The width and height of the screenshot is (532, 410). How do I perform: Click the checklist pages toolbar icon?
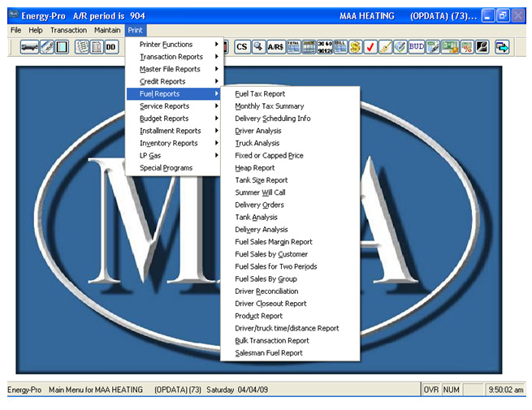click(82, 47)
